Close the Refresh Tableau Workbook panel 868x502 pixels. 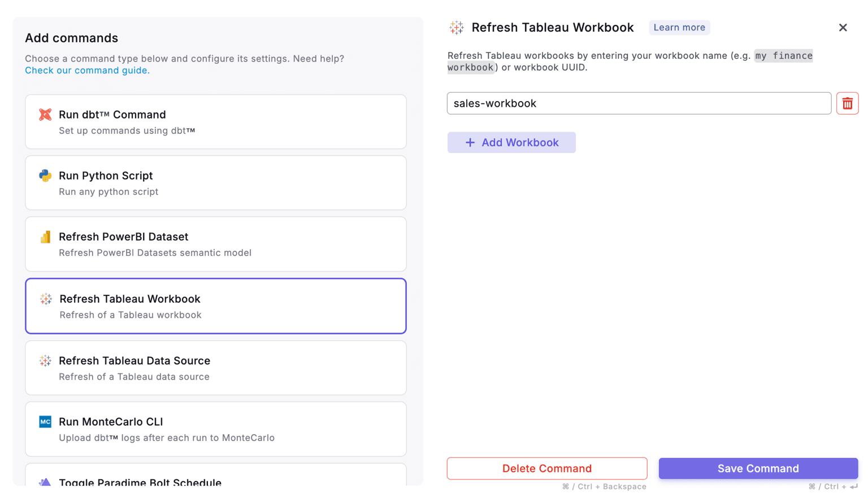(x=843, y=27)
